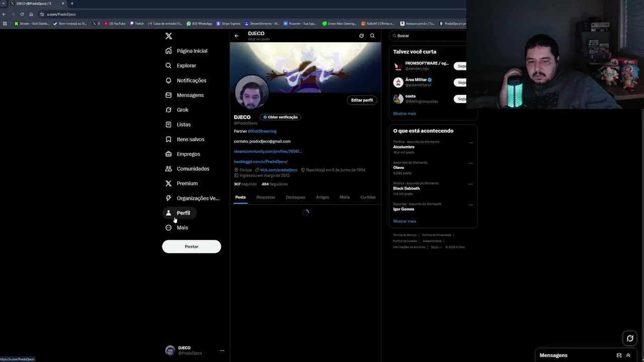Open a new browser tab with plus
Screen dimensions: 644x362
pyautogui.click(x=72, y=4)
